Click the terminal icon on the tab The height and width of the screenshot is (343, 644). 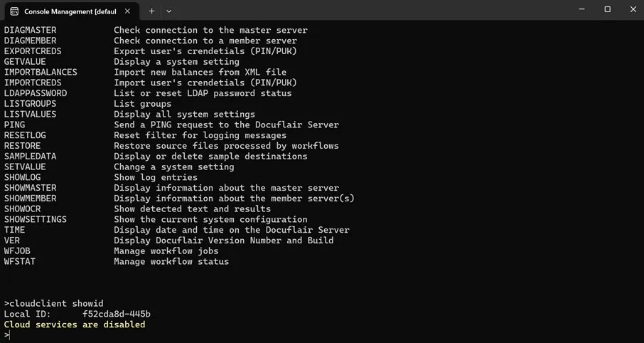click(x=14, y=11)
